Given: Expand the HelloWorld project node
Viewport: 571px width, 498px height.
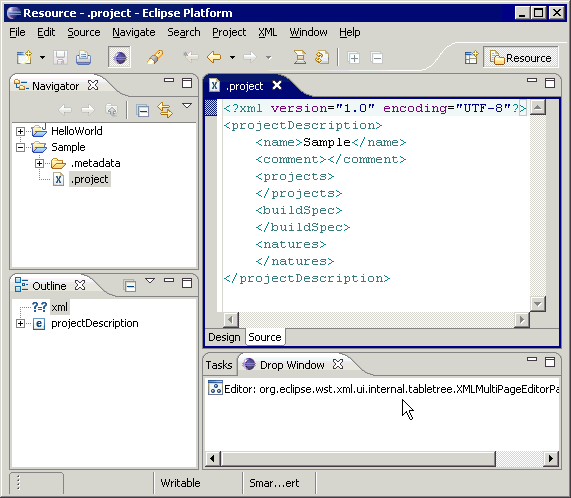Looking at the screenshot, I should pyautogui.click(x=20, y=131).
